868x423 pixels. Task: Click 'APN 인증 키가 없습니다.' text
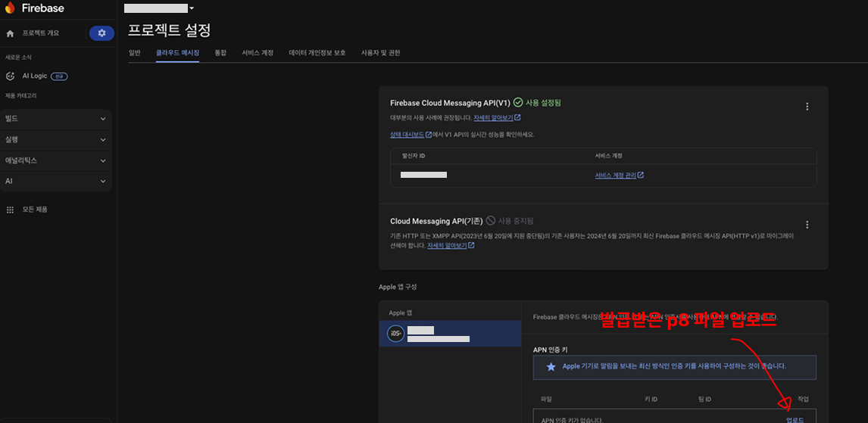coord(572,420)
